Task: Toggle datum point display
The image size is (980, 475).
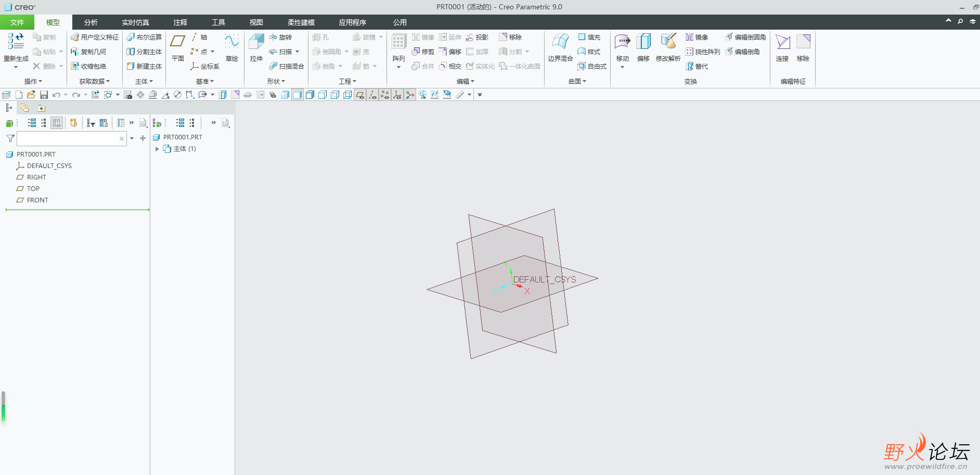Action: (x=385, y=95)
